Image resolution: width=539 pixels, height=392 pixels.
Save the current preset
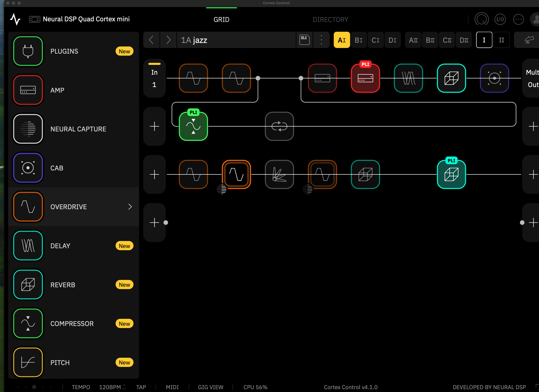point(304,40)
